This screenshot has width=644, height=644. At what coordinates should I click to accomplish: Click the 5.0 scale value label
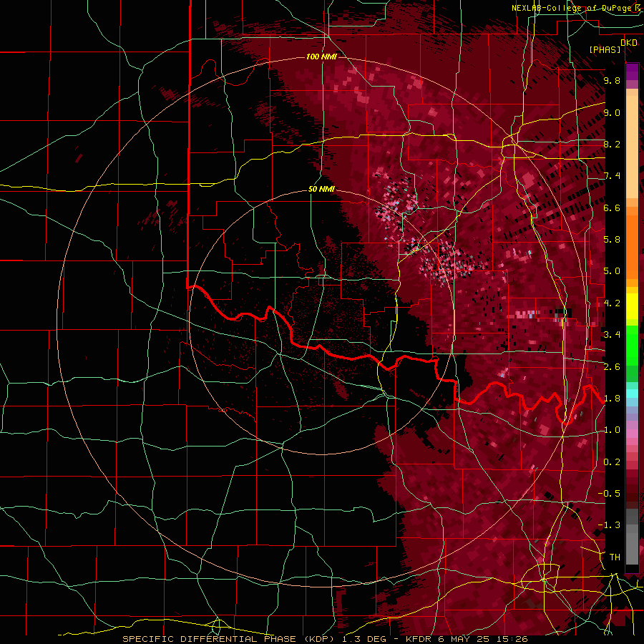(612, 271)
